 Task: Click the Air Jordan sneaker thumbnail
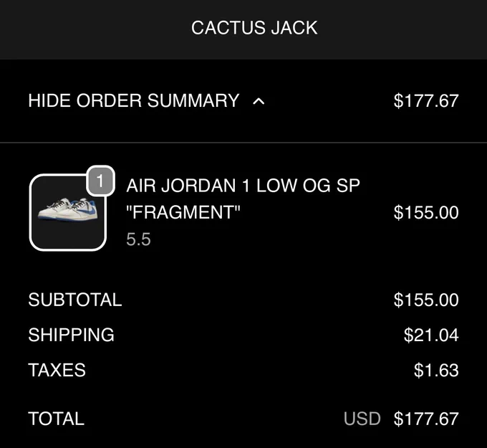68,212
